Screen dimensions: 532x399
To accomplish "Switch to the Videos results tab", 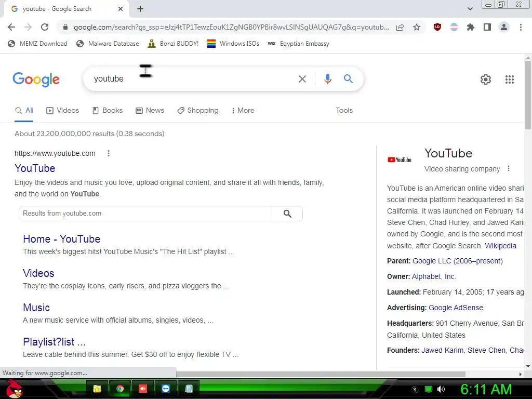I will pos(63,110).
